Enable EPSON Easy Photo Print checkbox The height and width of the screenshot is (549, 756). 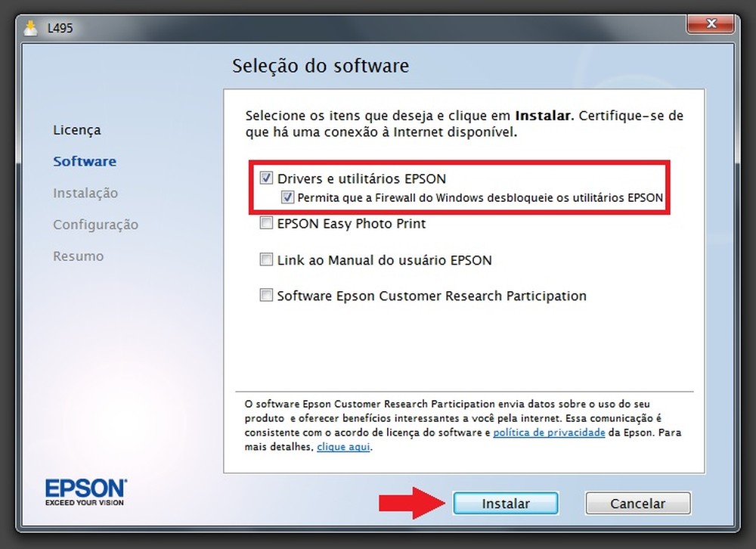click(x=266, y=223)
